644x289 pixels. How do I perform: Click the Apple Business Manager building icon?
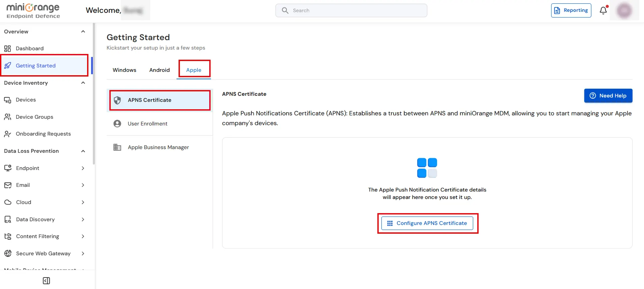point(117,147)
